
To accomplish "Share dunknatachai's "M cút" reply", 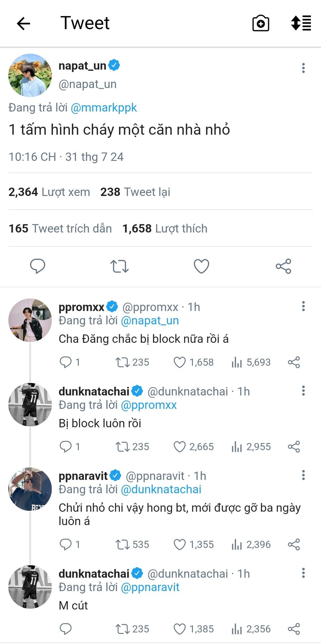I will click(x=294, y=629).
